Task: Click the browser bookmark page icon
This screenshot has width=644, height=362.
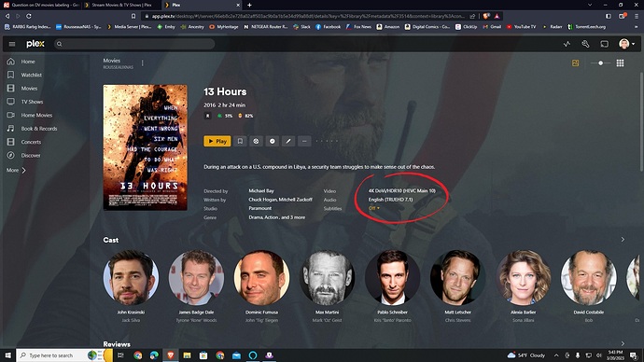Action: [133, 16]
